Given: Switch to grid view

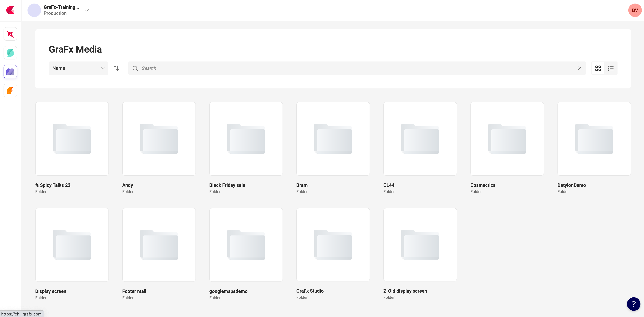Looking at the screenshot, I should [x=598, y=68].
